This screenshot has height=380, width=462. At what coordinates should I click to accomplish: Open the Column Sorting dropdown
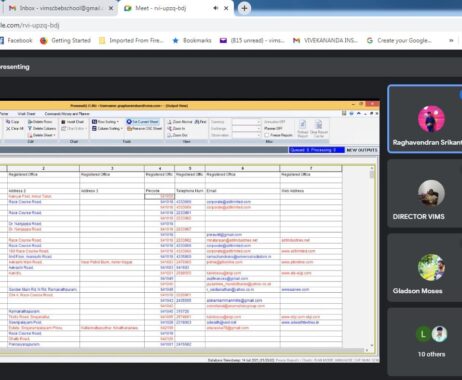pyautogui.click(x=107, y=128)
